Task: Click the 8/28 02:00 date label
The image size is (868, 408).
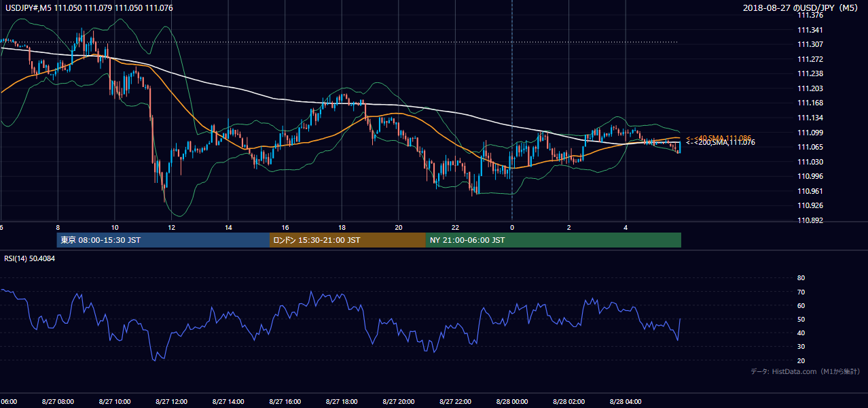Action: pyautogui.click(x=568, y=401)
